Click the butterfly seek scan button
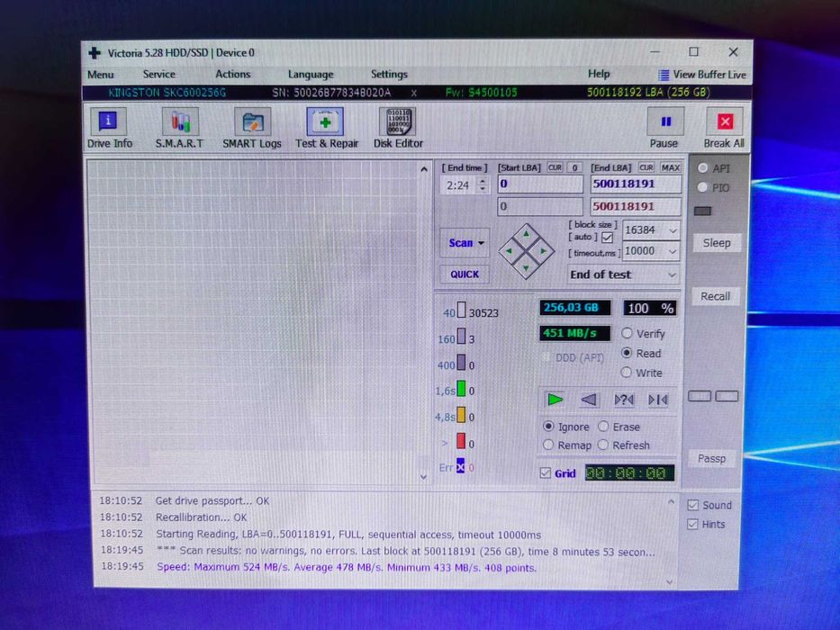The height and width of the screenshot is (630, 840). coord(658,400)
